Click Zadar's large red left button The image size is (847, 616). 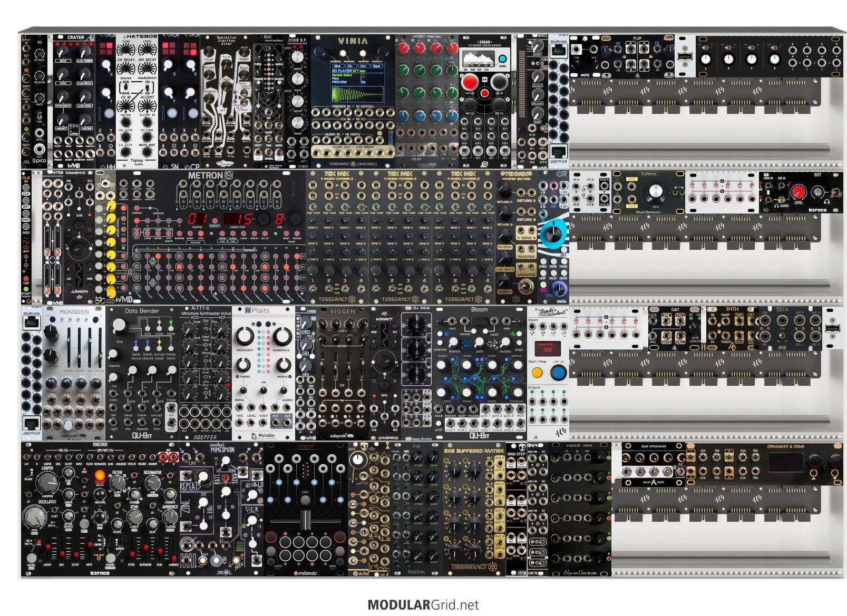pos(469,82)
